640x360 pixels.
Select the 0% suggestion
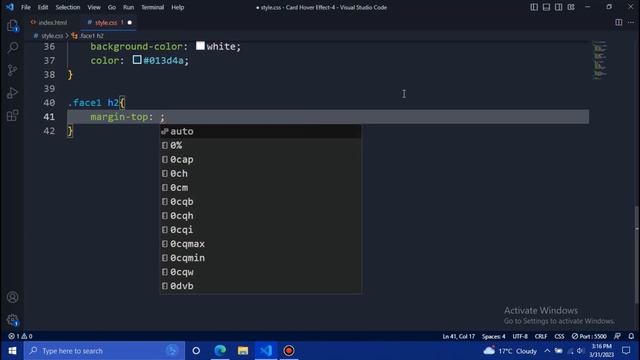pyautogui.click(x=260, y=145)
